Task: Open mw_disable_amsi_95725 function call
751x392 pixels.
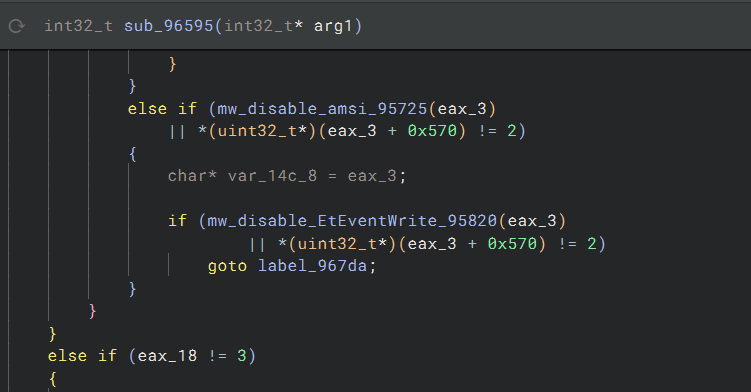Action: click(x=322, y=109)
